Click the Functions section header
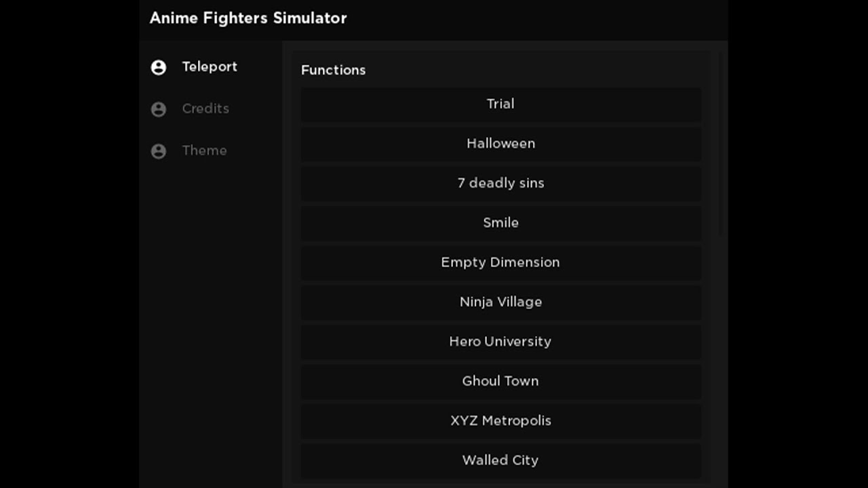The image size is (868, 488). [x=333, y=70]
